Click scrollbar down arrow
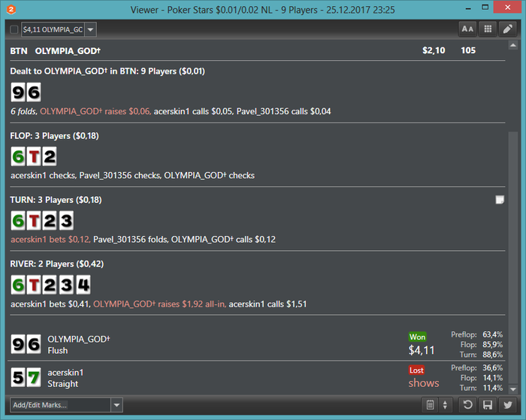The width and height of the screenshot is (526, 420). [513, 389]
